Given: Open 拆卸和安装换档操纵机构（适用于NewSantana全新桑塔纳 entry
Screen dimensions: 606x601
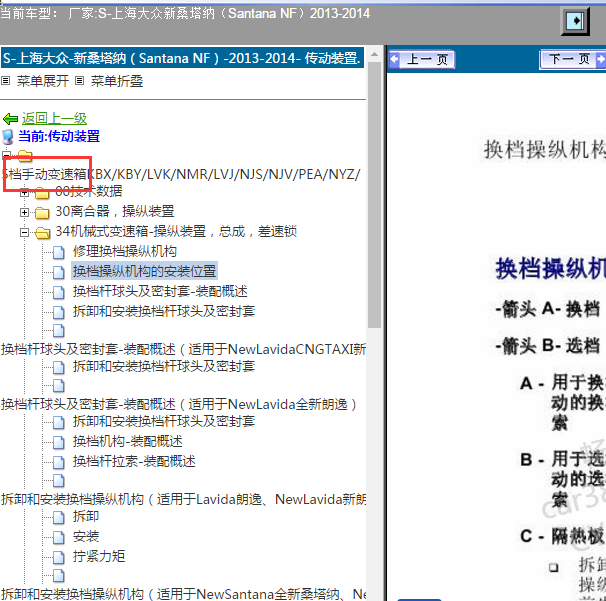Looking at the screenshot, I should click(184, 594).
